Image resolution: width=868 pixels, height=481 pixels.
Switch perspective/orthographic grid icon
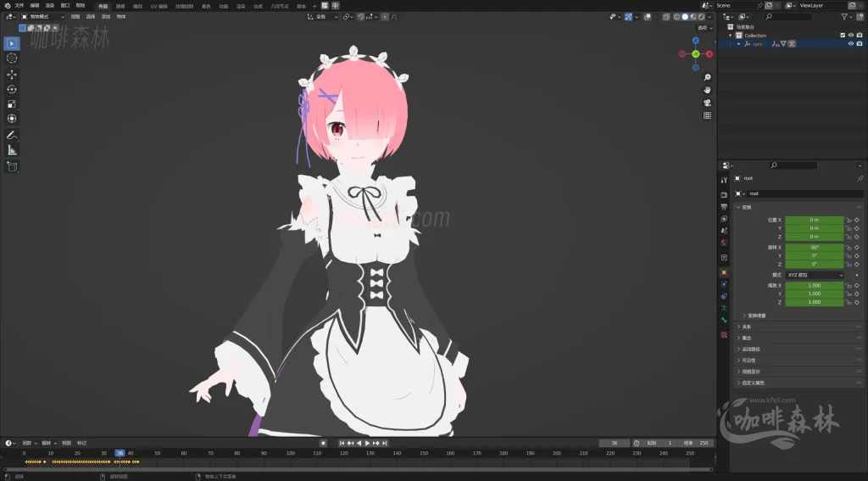click(707, 116)
